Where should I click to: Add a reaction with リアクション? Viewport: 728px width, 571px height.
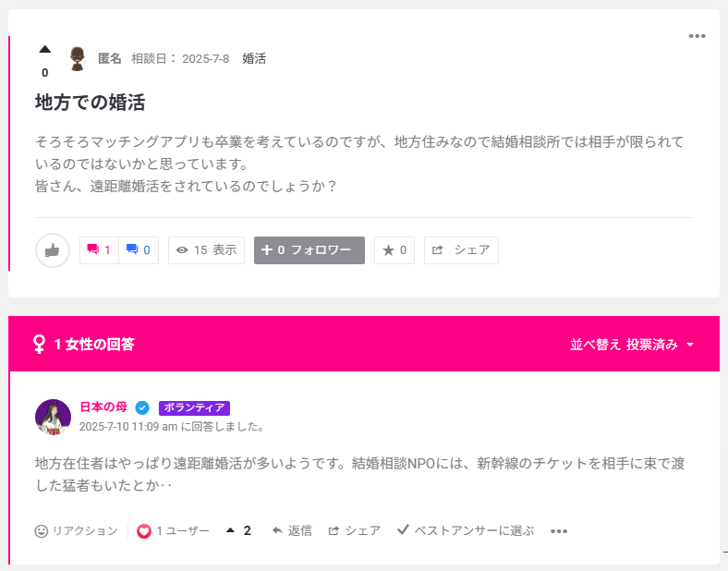click(76, 531)
